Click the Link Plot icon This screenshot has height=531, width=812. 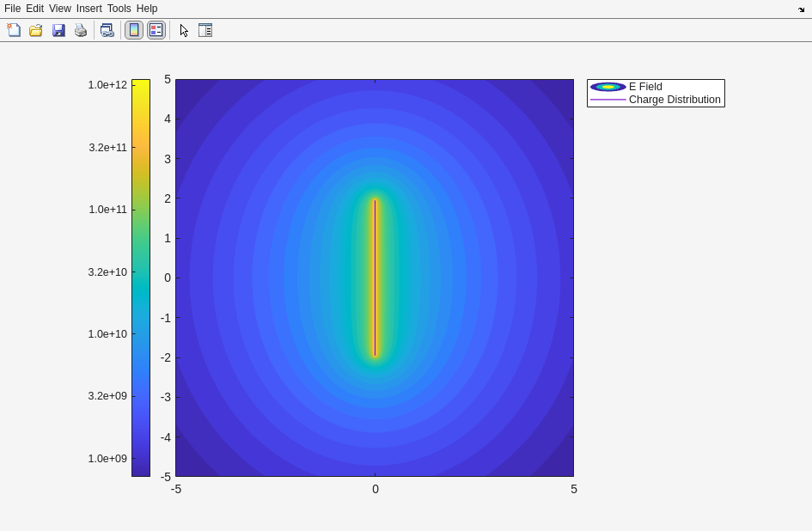pos(107,30)
